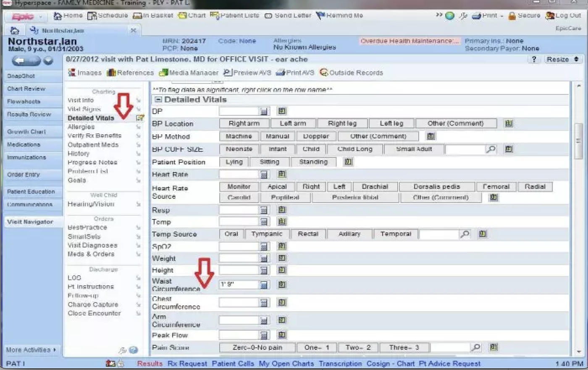This screenshot has height=370, width=588.
Task: Select Manual for BP Method
Action: (278, 136)
